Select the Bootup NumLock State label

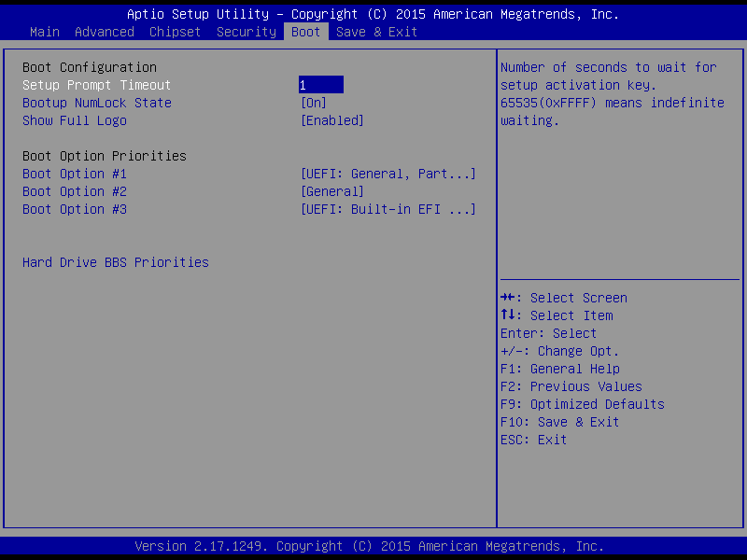pos(97,103)
